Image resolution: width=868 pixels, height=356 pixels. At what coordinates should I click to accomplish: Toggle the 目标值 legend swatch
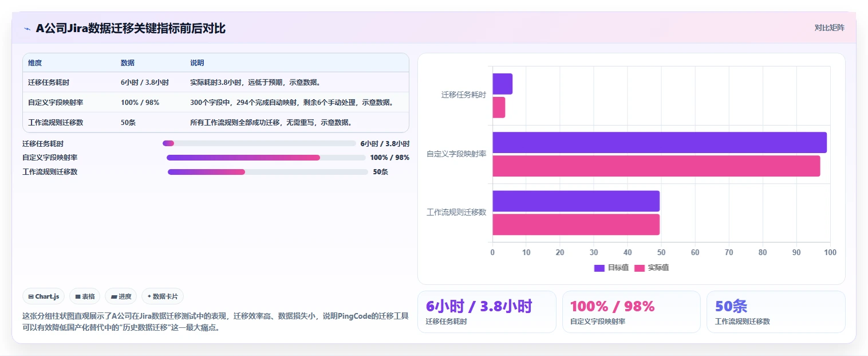[x=599, y=268]
